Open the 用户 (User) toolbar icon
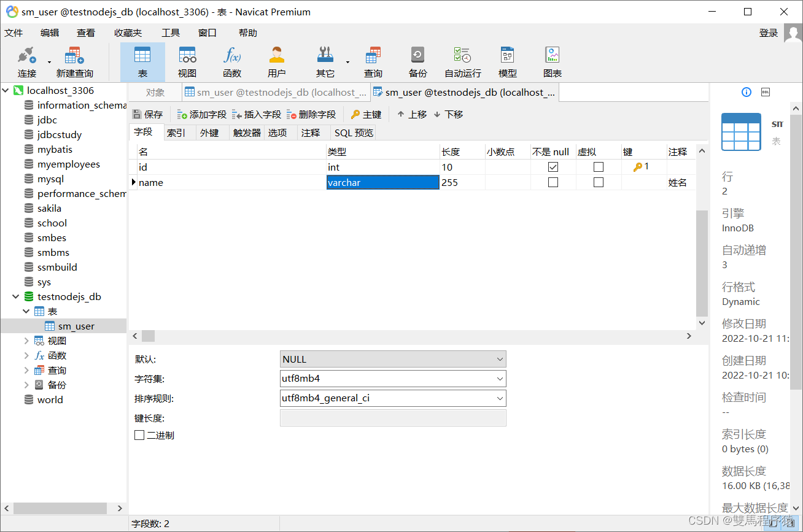Image resolution: width=803 pixels, height=532 pixels. point(277,62)
